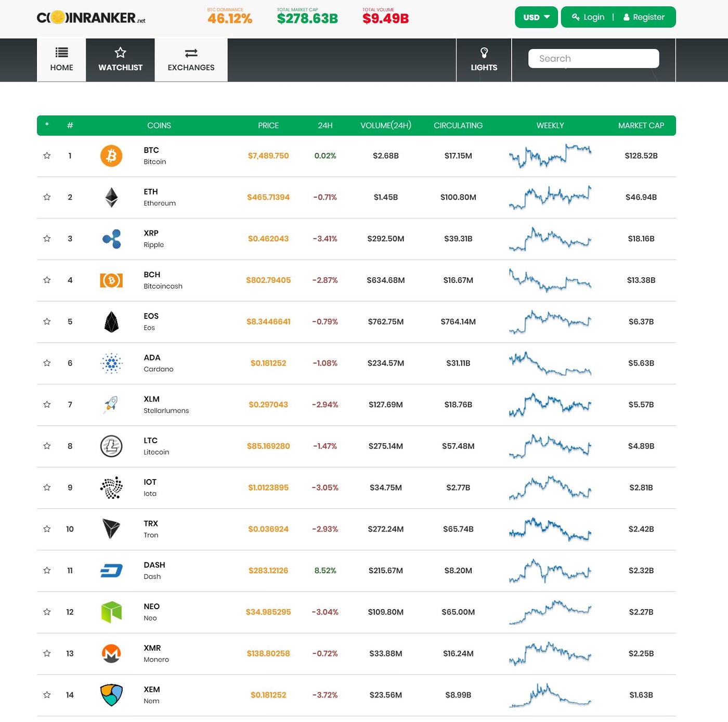
Task: Sort by the 24H column header
Action: click(325, 125)
